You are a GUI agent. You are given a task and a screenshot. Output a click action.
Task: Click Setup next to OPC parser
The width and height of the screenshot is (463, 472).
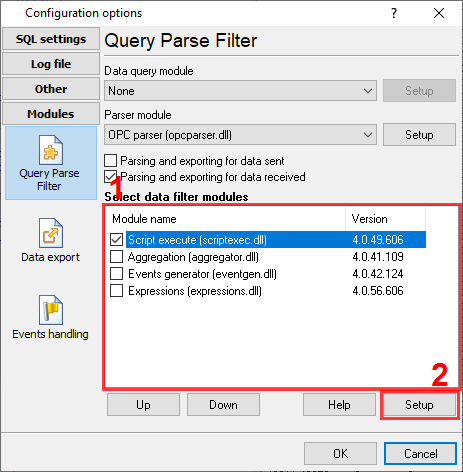coord(419,135)
